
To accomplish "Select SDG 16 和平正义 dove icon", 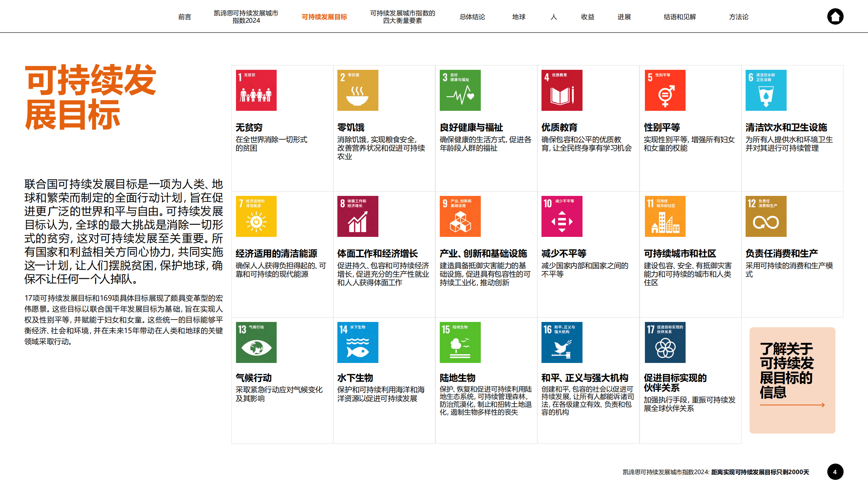I will point(562,342).
